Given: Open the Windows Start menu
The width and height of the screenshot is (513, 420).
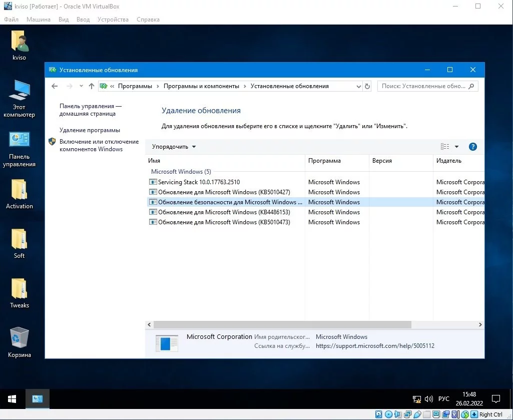Looking at the screenshot, I should point(12,399).
